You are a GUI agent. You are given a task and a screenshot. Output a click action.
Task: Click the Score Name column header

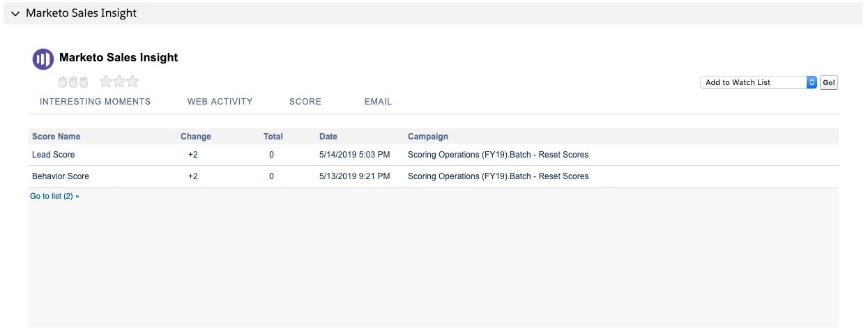pos(56,137)
